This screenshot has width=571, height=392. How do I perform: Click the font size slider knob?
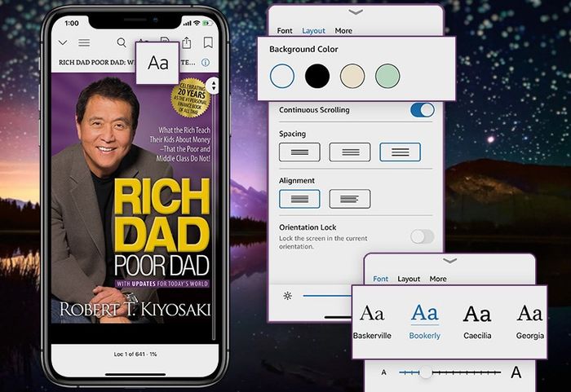[x=425, y=372]
